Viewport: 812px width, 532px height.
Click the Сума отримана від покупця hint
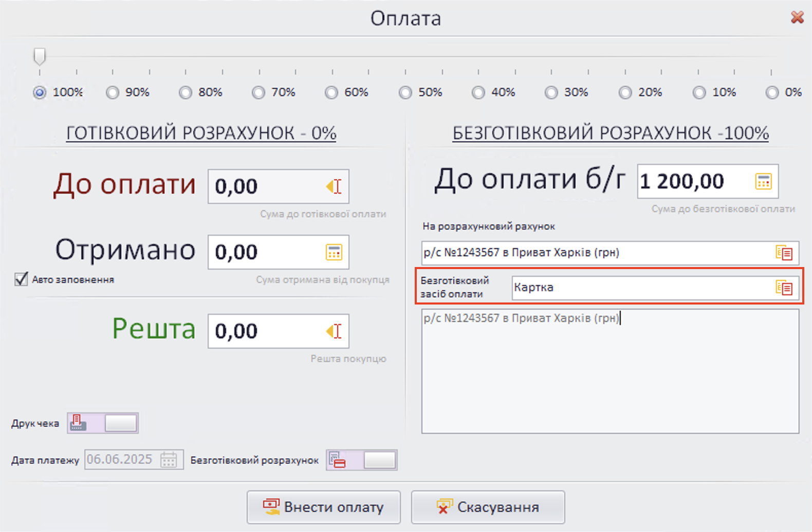323,280
